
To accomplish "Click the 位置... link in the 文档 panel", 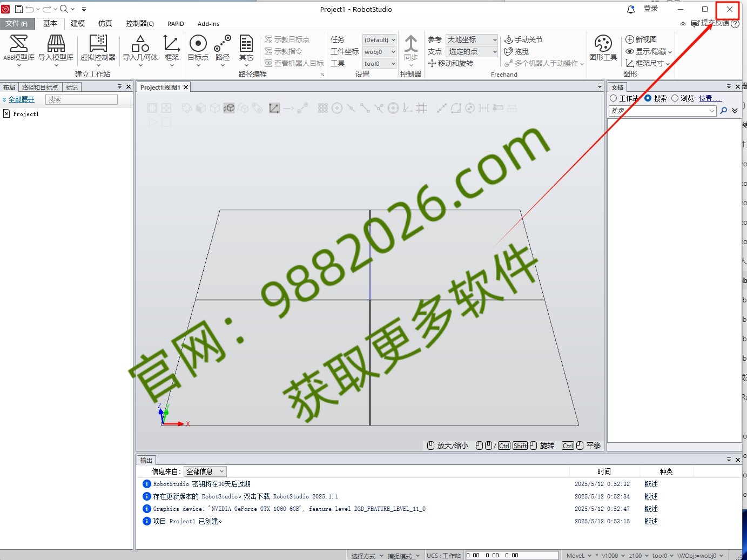I will 710,98.
